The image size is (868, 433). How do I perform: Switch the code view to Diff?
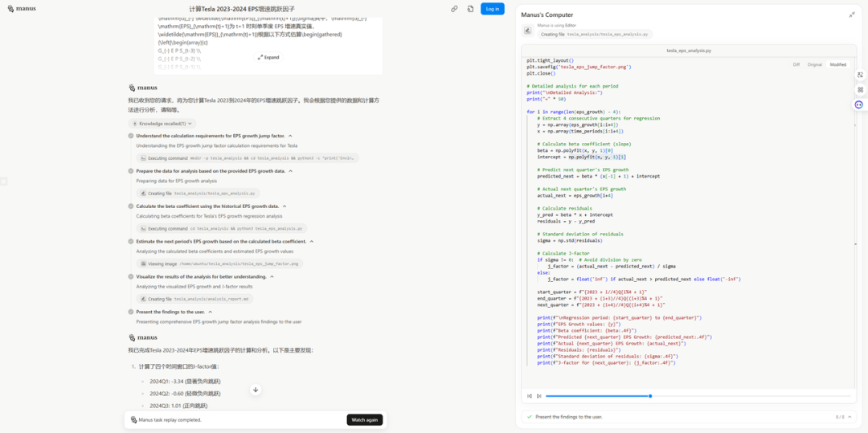(796, 64)
